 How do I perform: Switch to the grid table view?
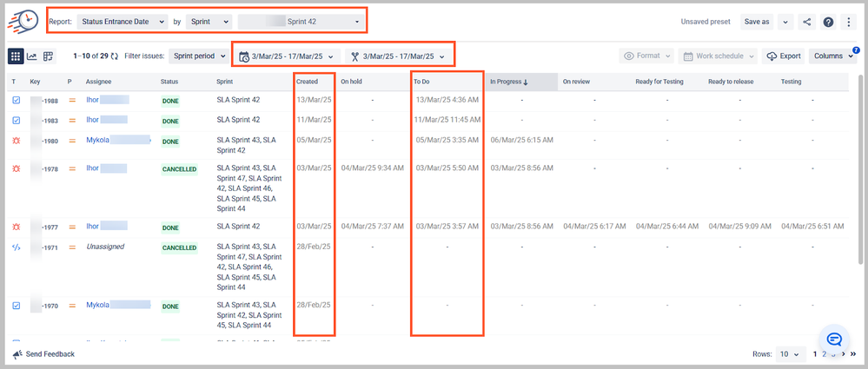(16, 56)
